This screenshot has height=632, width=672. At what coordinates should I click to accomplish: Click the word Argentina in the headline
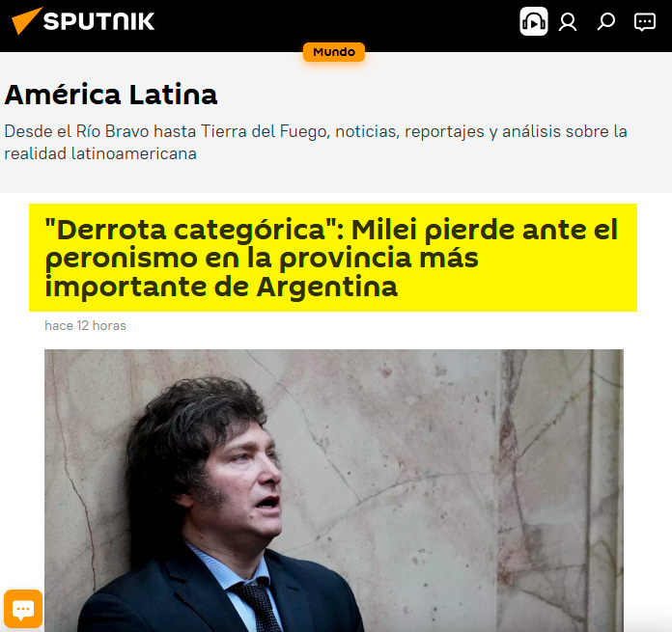coord(327,287)
